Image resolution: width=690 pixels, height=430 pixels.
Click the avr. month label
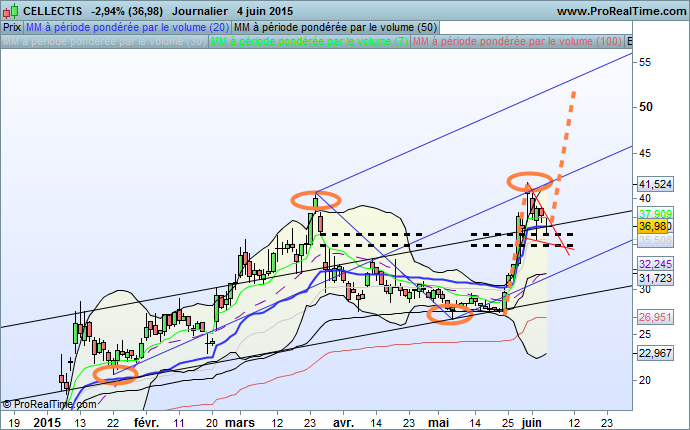[x=343, y=423]
